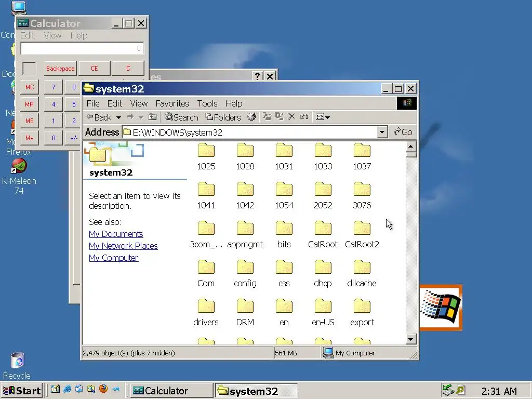The height and width of the screenshot is (399, 532).
Task: Open the My Computer link
Action: 114,258
